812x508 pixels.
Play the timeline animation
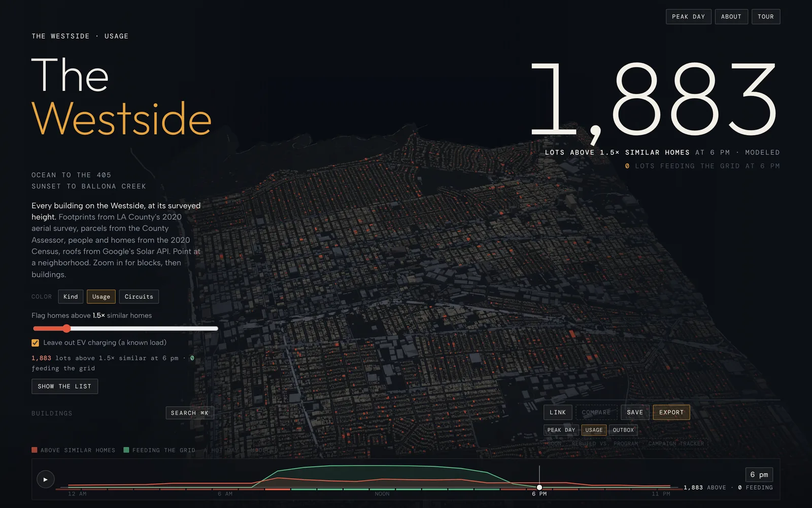coord(46,479)
